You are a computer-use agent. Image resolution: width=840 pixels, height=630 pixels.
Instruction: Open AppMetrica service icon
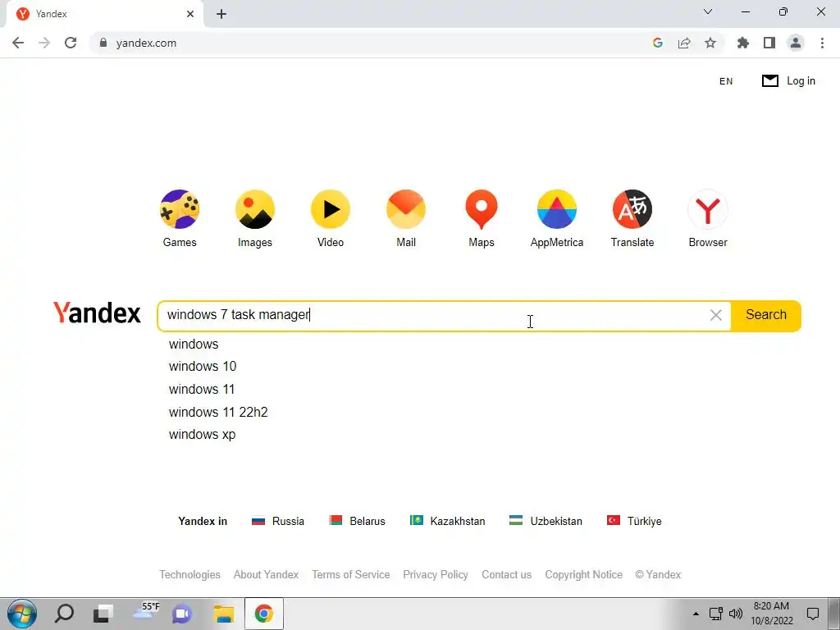tap(557, 209)
